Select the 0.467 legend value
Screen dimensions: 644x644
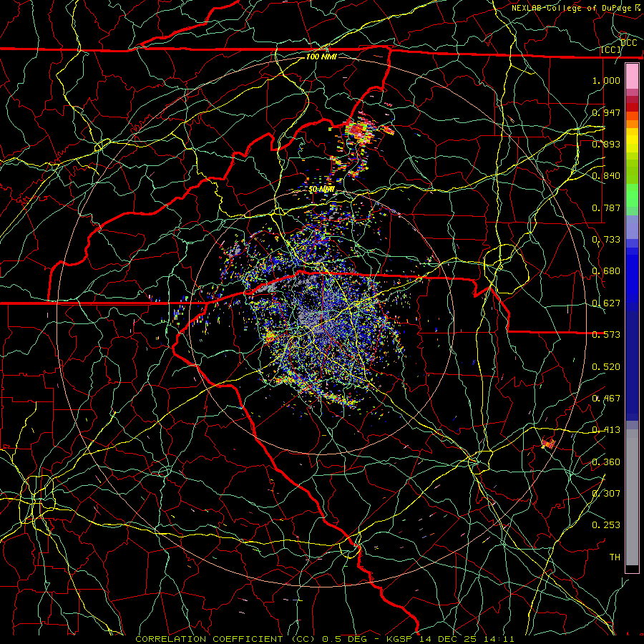[x=606, y=399]
